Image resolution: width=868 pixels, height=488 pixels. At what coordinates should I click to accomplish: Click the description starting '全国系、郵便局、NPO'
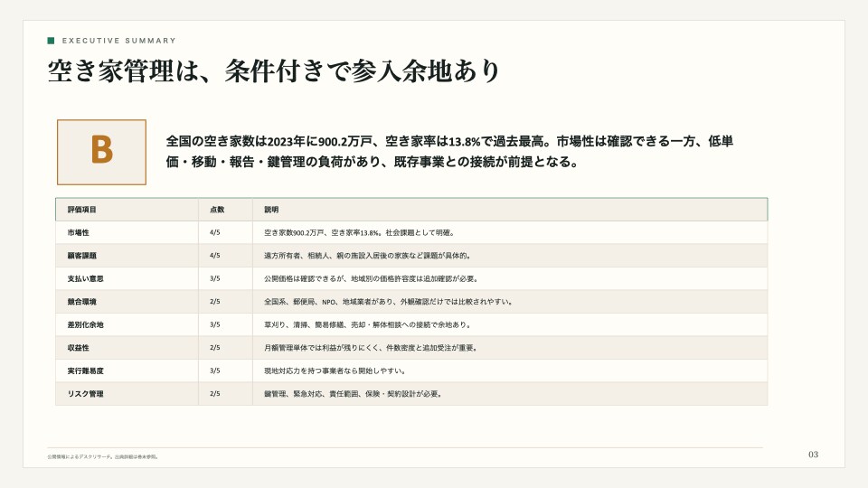click(x=389, y=302)
